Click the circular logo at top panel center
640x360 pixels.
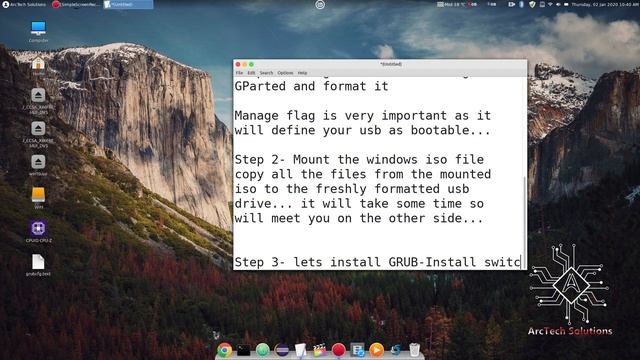coord(320,4)
